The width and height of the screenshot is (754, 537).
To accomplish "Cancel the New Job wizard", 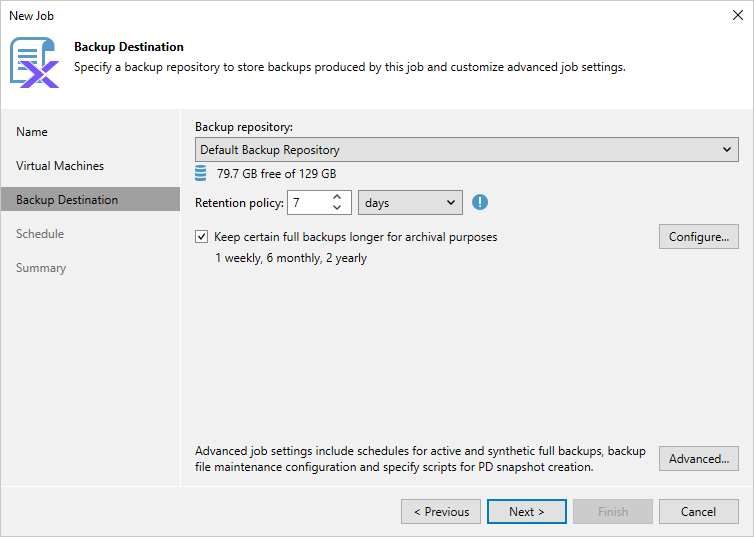I will pyautogui.click(x=698, y=512).
